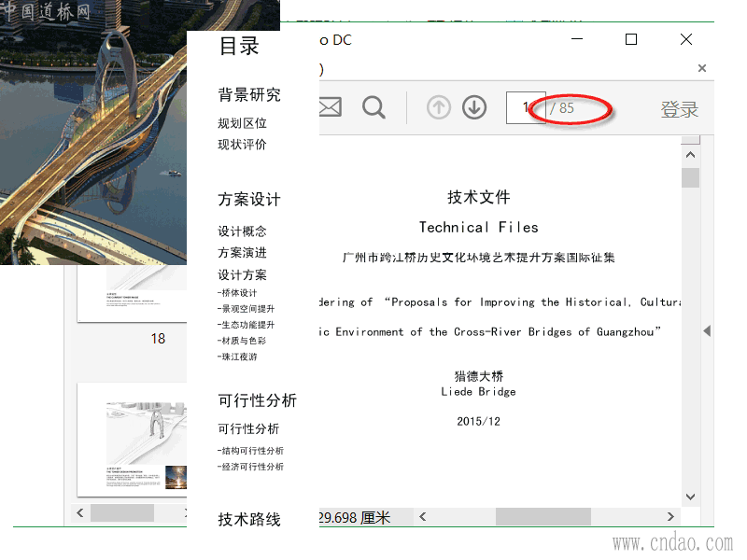Click thumbnail panel left scroll arrow
The image size is (747, 560).
[x=80, y=512]
